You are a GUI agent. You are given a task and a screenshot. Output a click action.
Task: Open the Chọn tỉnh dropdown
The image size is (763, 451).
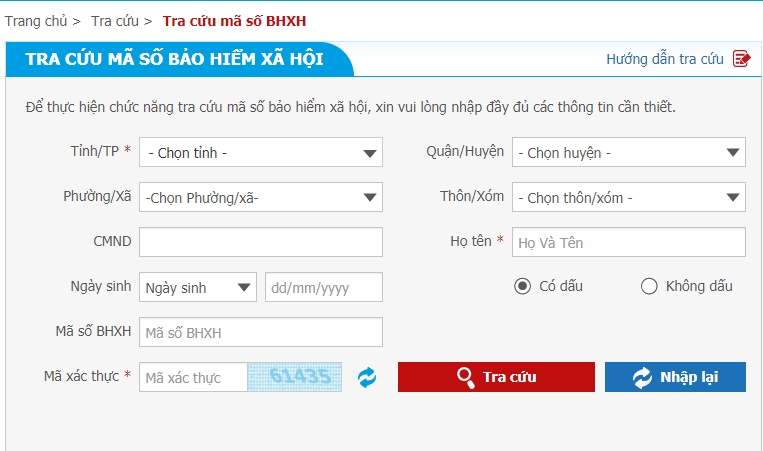coord(261,153)
